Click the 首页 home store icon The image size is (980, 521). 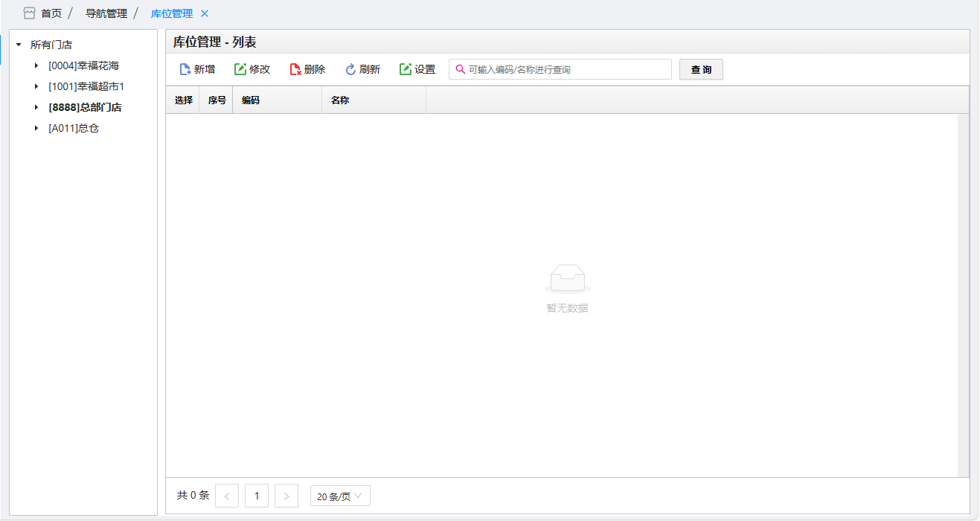click(x=30, y=13)
